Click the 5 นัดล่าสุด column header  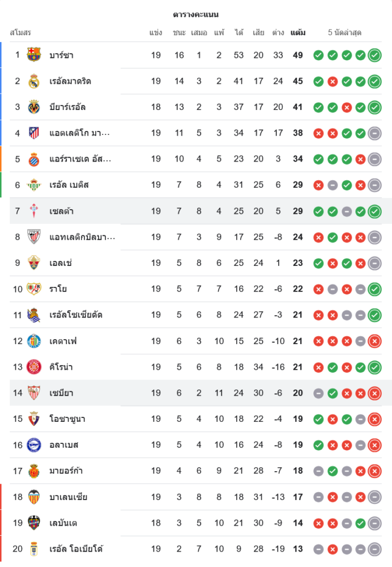[345, 32]
